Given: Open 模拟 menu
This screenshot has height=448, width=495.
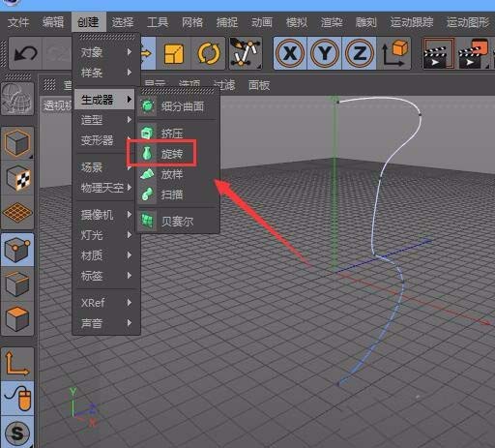Looking at the screenshot, I should coord(297,22).
